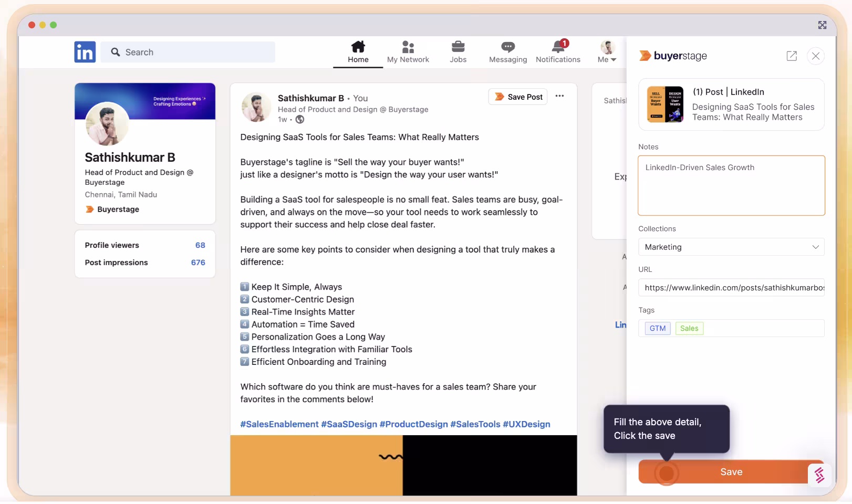The width and height of the screenshot is (852, 504).
Task: Open the post's three-dot options menu
Action: pos(559,96)
